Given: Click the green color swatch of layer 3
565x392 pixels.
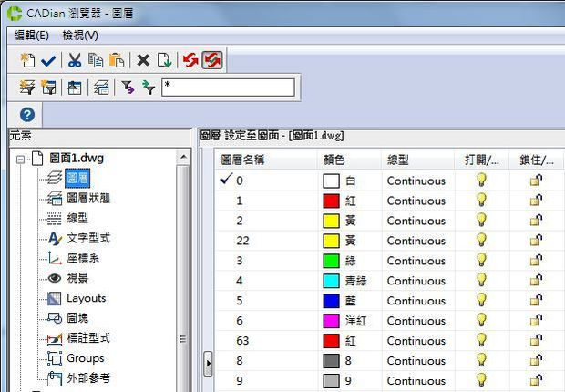Looking at the screenshot, I should click(x=331, y=261).
